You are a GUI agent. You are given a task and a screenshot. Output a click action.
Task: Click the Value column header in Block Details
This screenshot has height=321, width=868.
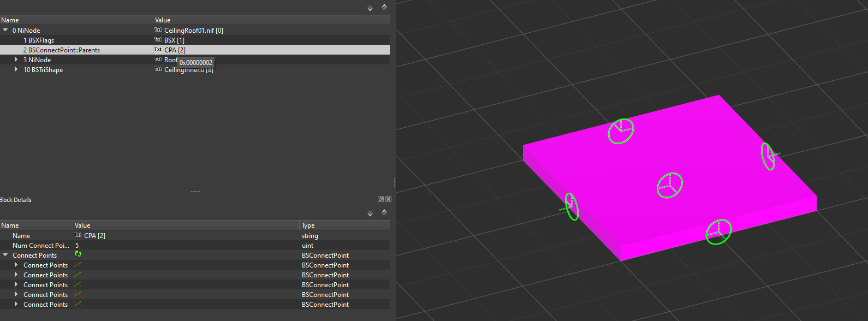(x=187, y=225)
